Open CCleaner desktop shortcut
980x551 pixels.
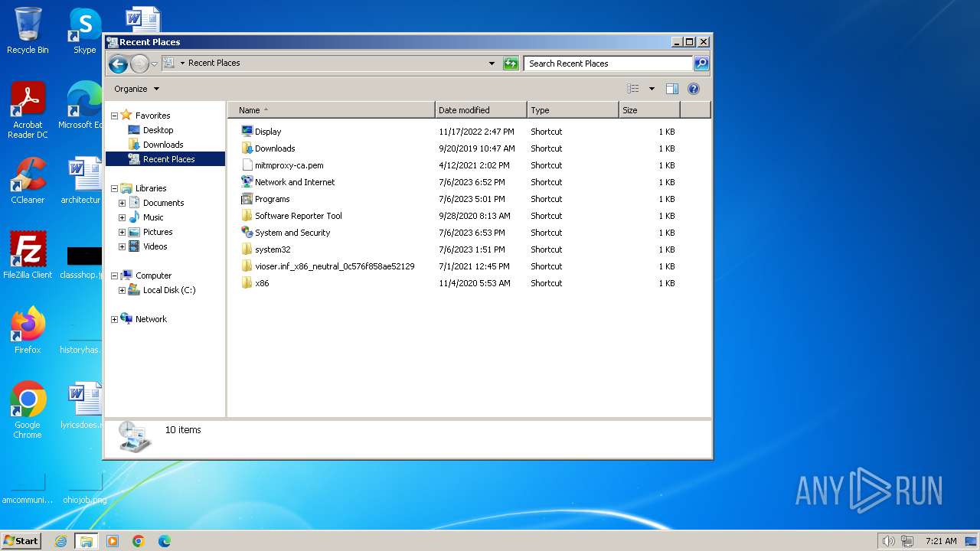point(28,181)
